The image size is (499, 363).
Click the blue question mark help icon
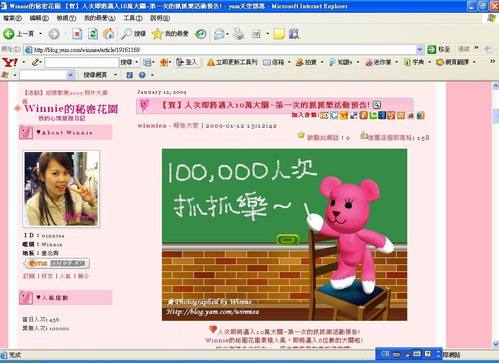click(142, 75)
